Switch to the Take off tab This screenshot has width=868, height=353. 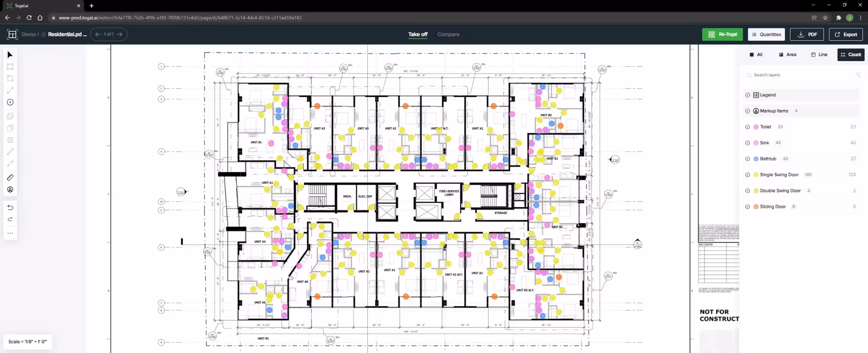pyautogui.click(x=418, y=34)
